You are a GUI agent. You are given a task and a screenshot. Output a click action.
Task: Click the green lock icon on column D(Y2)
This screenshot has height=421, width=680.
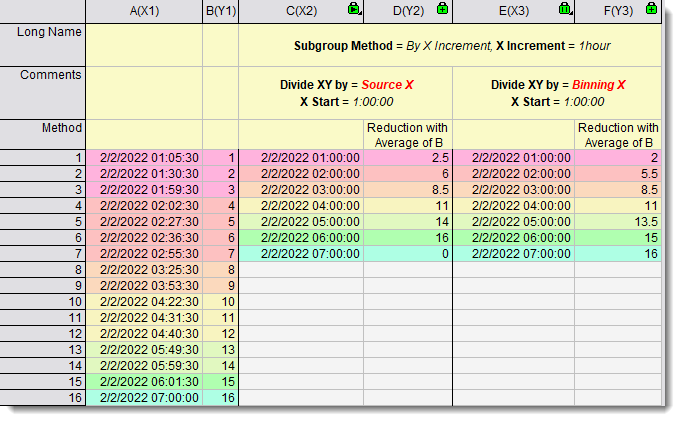[442, 10]
